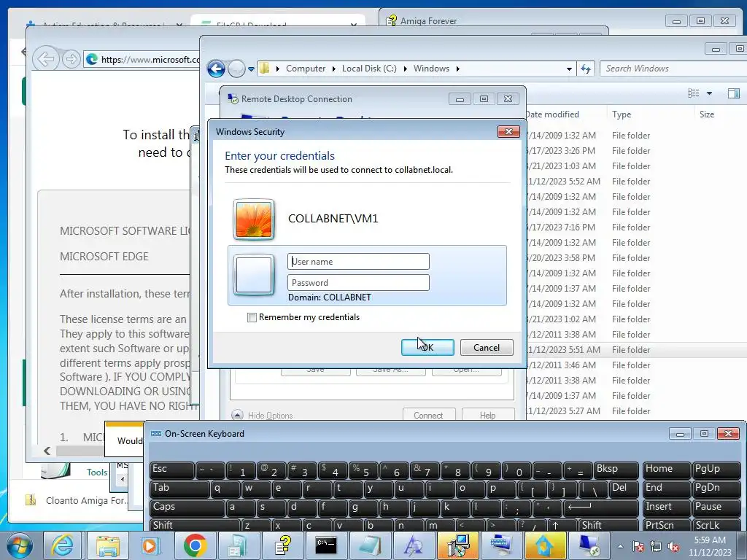The height and width of the screenshot is (560, 747).
Task: Tap the Bksp key on On-Screen Keyboard
Action: pos(616,470)
